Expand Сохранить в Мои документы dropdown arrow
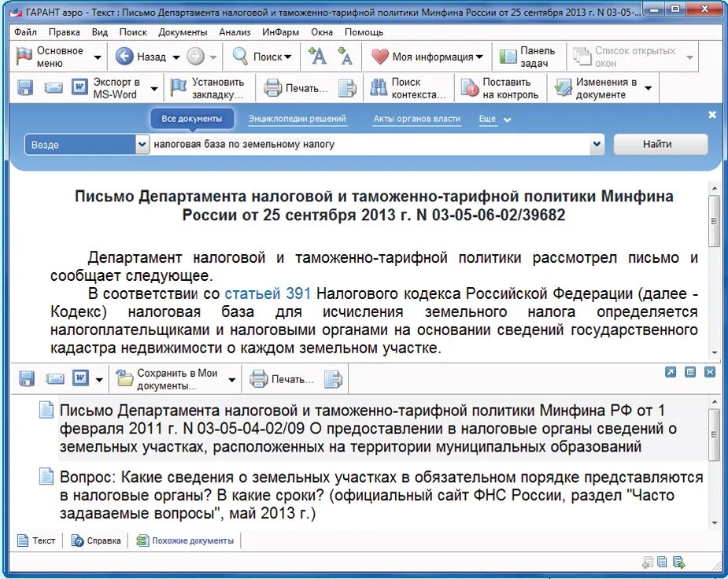 (x=231, y=379)
